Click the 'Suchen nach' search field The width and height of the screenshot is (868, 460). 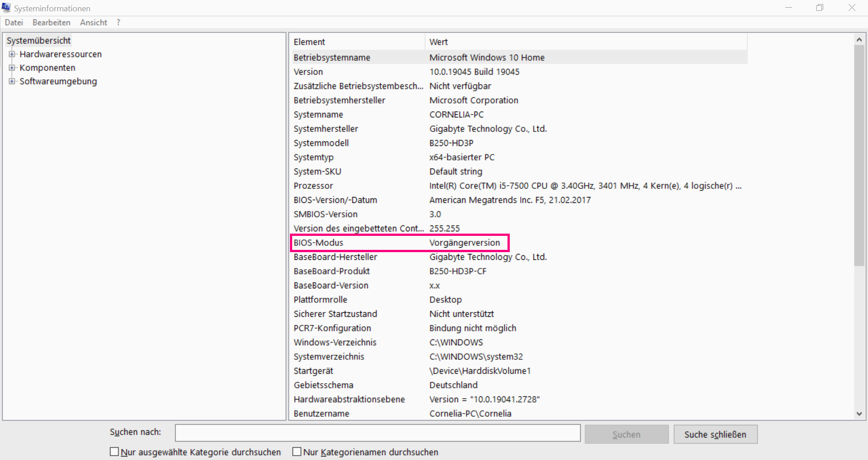tap(378, 433)
